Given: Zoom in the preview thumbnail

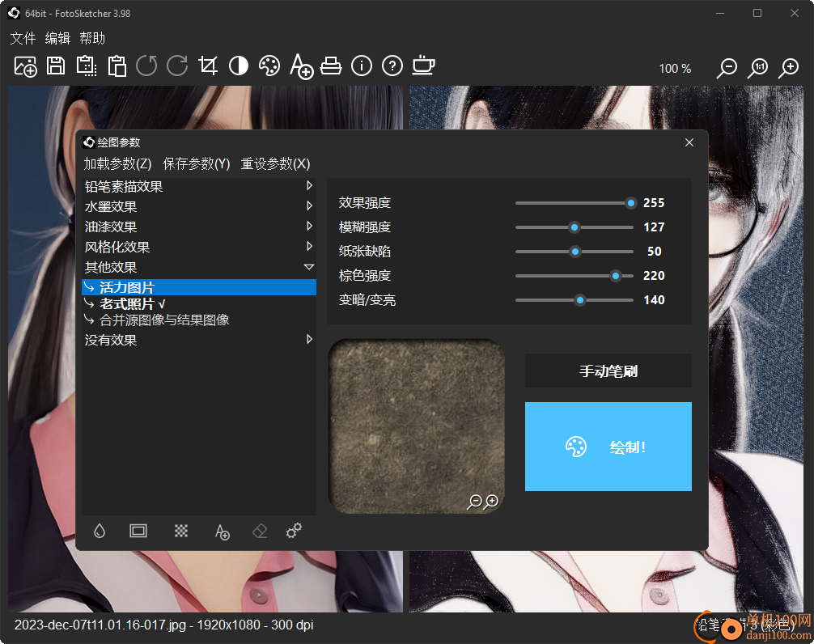Looking at the screenshot, I should tap(491, 502).
